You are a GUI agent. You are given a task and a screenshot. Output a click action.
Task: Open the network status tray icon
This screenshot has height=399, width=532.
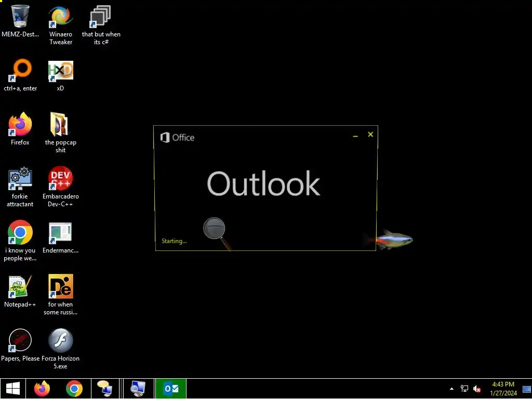point(464,389)
